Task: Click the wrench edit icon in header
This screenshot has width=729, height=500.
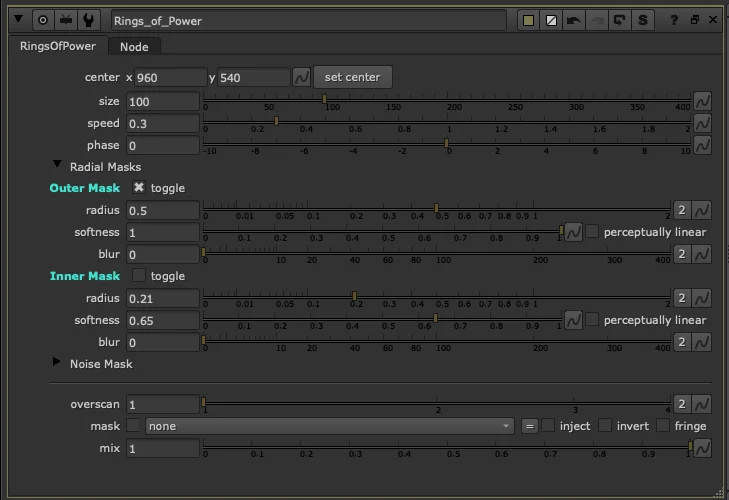Action: [x=88, y=20]
